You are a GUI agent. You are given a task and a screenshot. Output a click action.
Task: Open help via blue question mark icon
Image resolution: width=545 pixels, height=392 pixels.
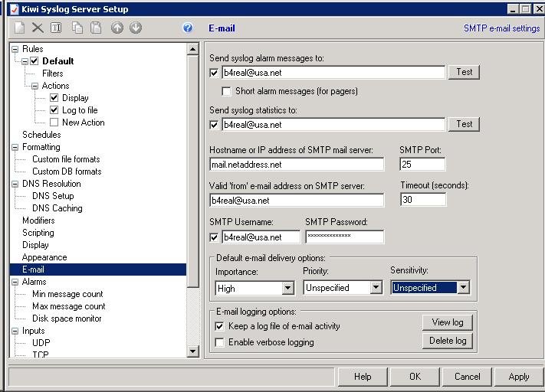click(188, 28)
